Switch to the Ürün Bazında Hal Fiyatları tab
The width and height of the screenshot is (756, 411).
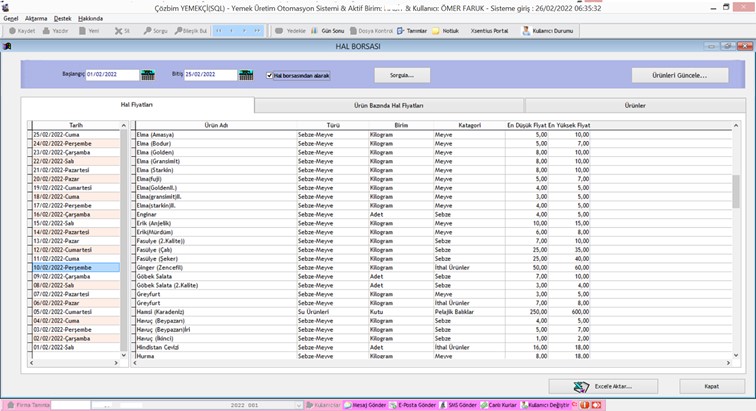click(389, 105)
